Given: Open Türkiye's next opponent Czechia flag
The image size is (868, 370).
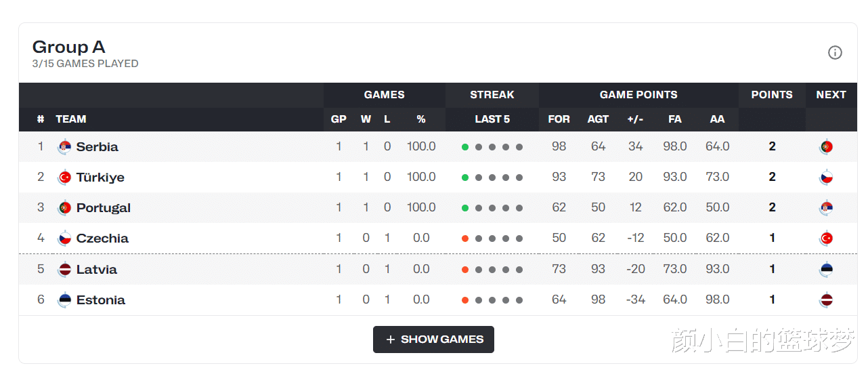Looking at the screenshot, I should pyautogui.click(x=826, y=178).
